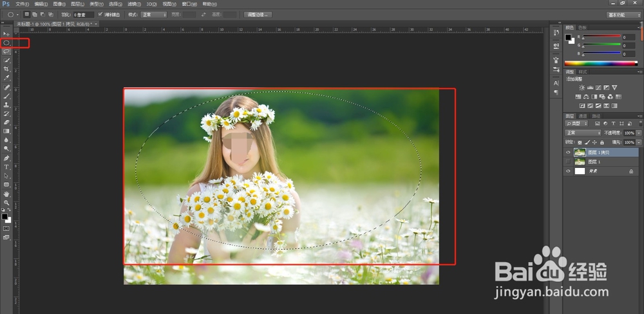Pick the Lasso tool
Image resolution: width=644 pixels, height=314 pixels.
[x=6, y=51]
